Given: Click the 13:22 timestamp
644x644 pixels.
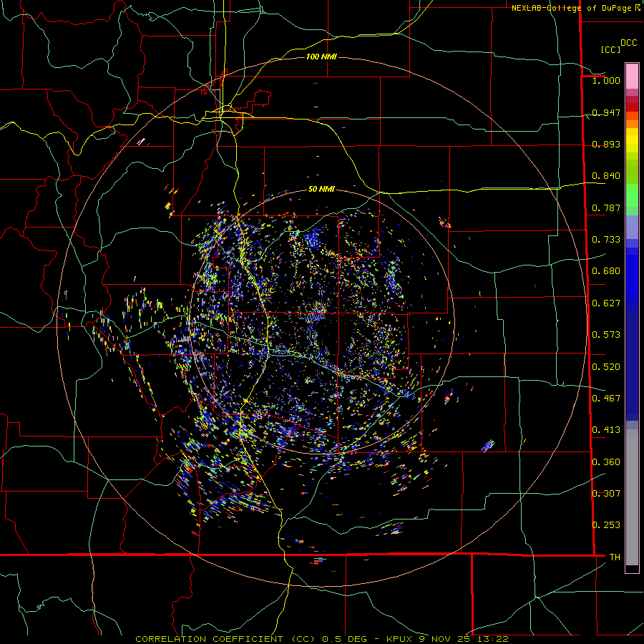Looking at the screenshot, I should coord(492,639).
